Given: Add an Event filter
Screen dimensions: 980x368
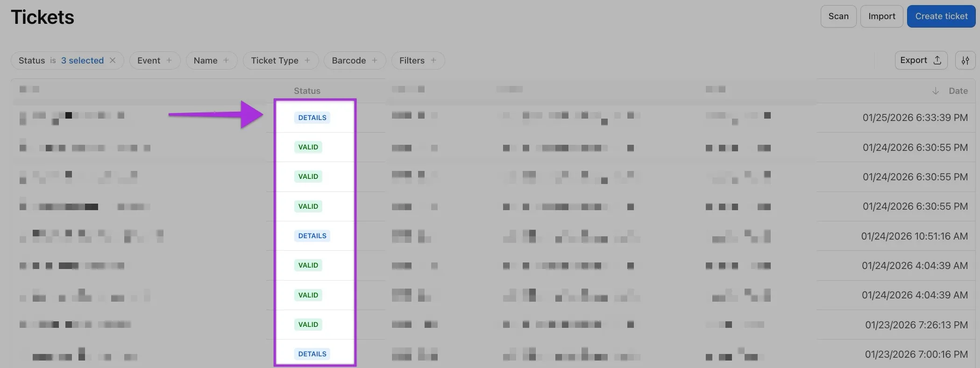Looking at the screenshot, I should [155, 60].
